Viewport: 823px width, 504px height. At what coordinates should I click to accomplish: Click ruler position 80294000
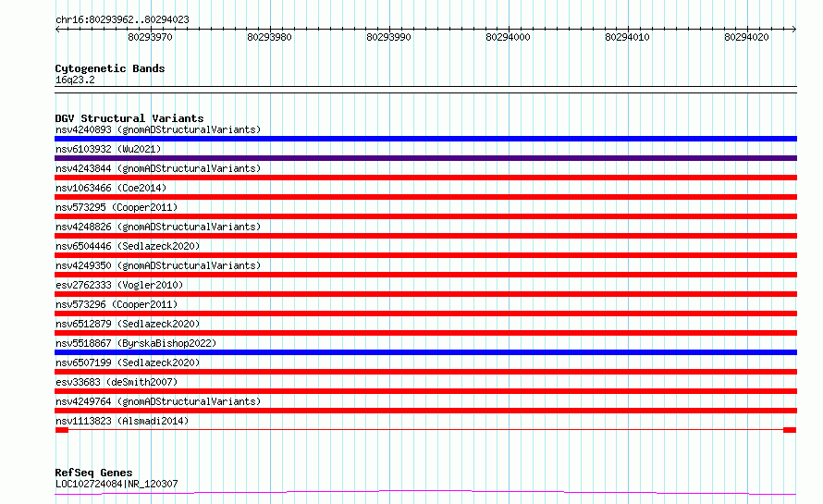tap(508, 37)
